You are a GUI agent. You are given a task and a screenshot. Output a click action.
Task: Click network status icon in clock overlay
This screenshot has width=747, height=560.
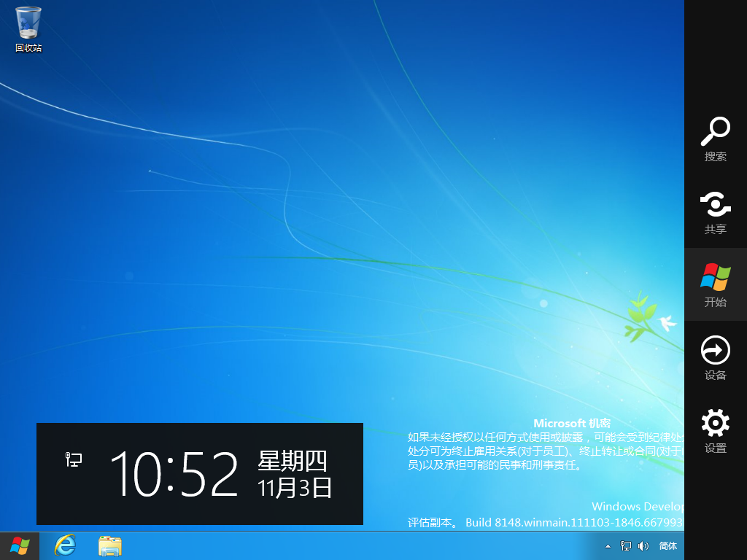click(x=74, y=459)
